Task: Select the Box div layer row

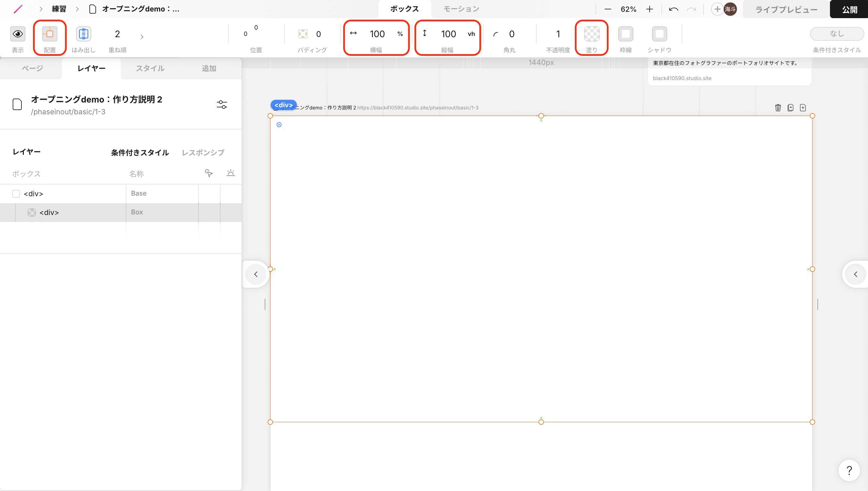Action: 49,213
